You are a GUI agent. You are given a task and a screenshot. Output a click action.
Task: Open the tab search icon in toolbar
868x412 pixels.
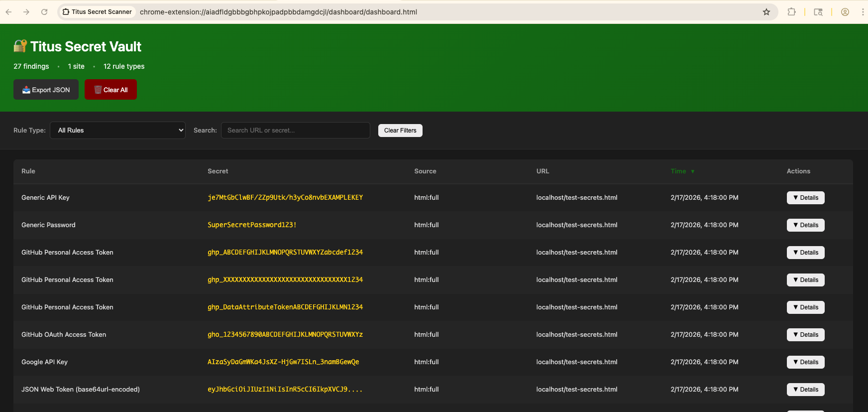[x=818, y=12]
